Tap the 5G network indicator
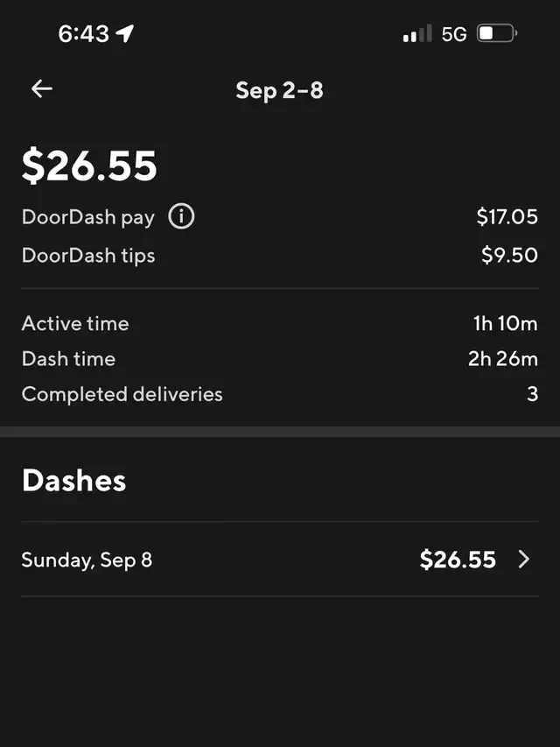 454,34
